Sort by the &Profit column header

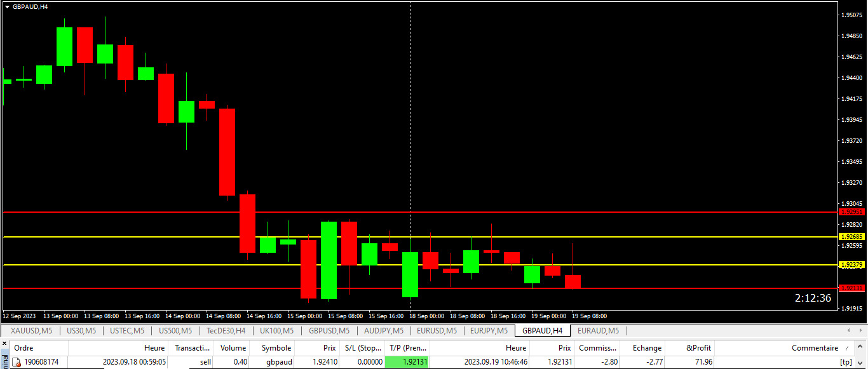point(691,347)
